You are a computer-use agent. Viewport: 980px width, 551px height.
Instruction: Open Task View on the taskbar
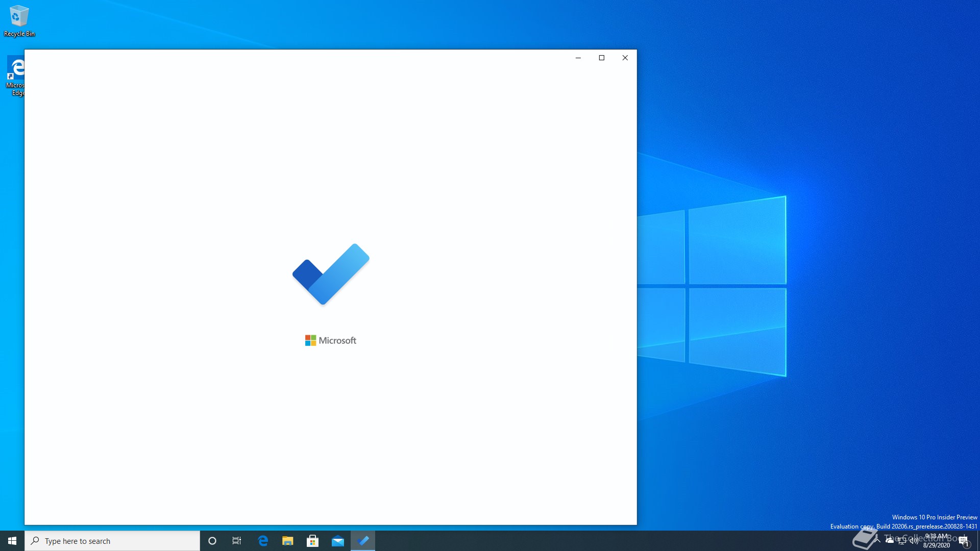237,541
